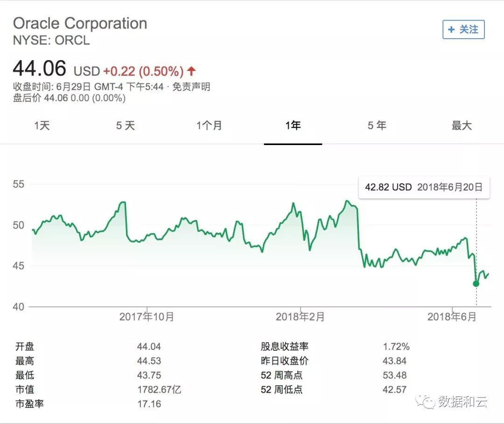Screen dimensions: 504x424
Task: Select the 最大 time range
Action: (x=461, y=125)
